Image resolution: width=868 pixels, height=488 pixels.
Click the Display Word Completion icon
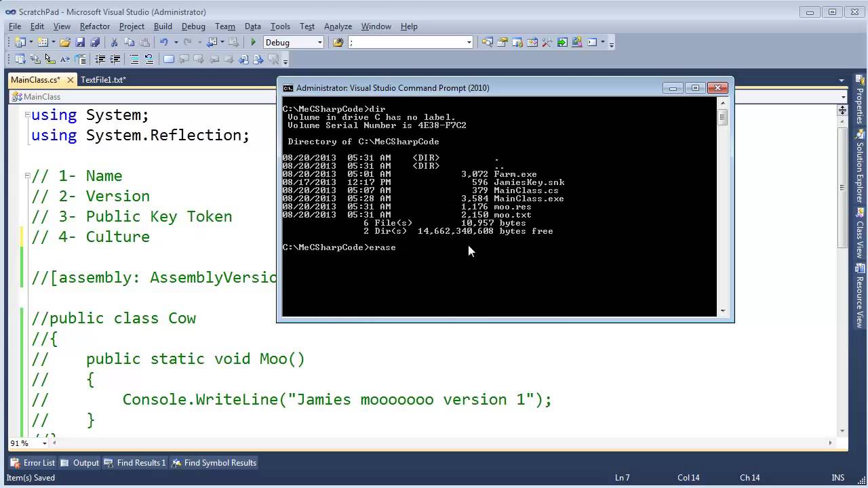pos(64,60)
